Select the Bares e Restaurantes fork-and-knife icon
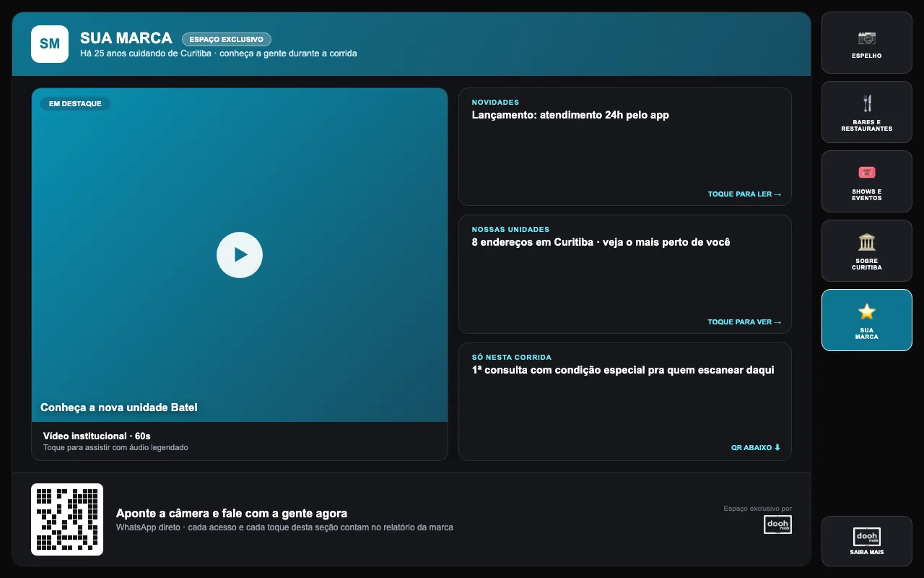The image size is (924, 578). pos(866,103)
